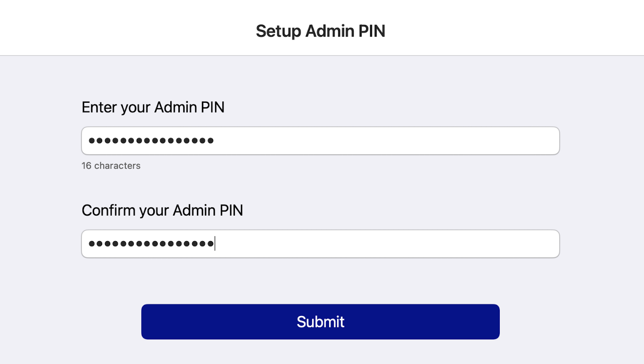Image resolution: width=644 pixels, height=364 pixels.
Task: Focus the Enter your Admin PIN field
Action: (x=381, y=141)
